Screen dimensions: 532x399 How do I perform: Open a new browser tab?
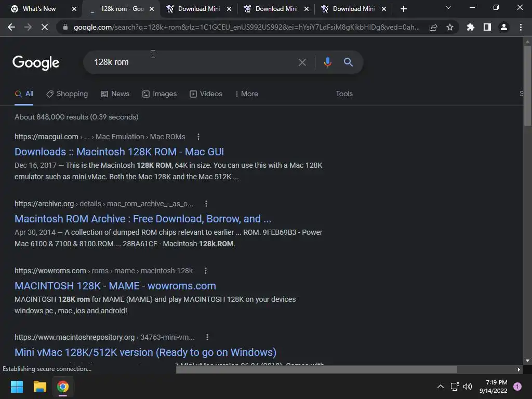(x=403, y=9)
